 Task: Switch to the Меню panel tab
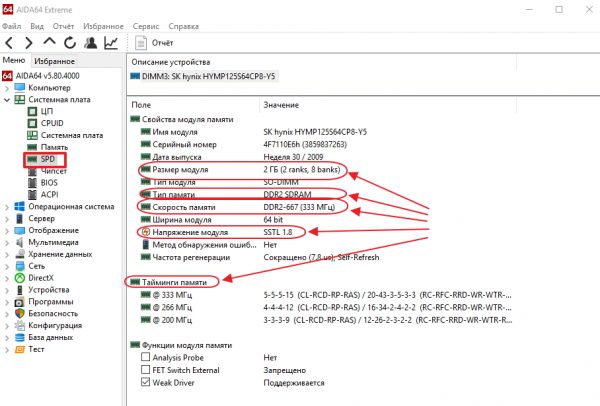click(x=14, y=60)
